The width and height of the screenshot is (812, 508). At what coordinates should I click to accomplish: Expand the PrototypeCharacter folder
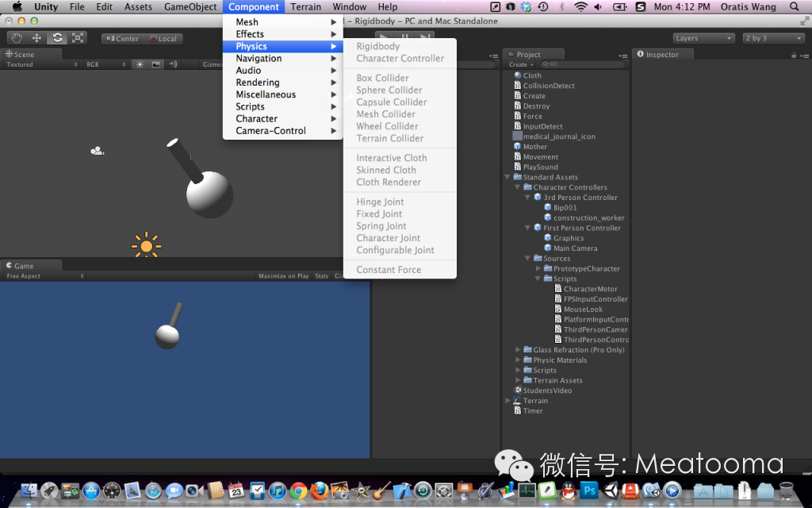538,268
